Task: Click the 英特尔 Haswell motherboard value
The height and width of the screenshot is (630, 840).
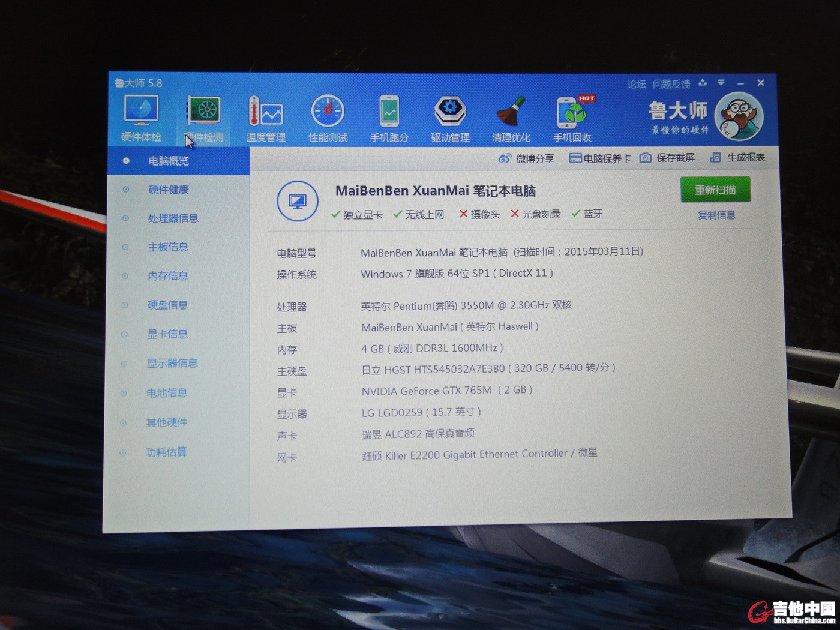Action: [x=450, y=327]
